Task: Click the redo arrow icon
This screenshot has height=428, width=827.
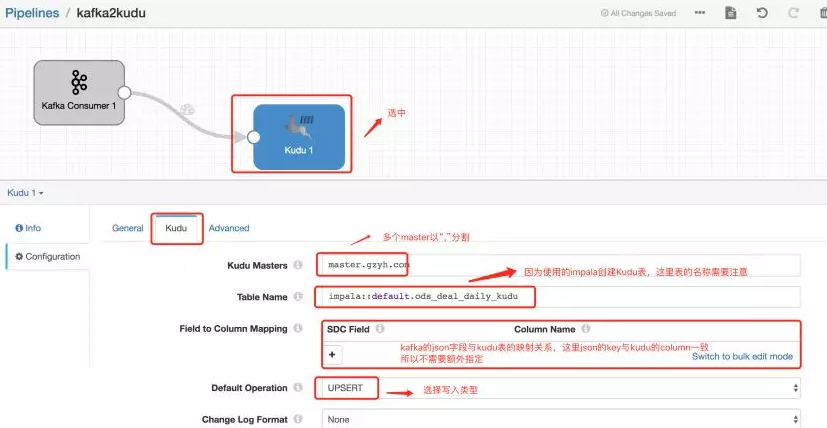Action: pyautogui.click(x=793, y=13)
